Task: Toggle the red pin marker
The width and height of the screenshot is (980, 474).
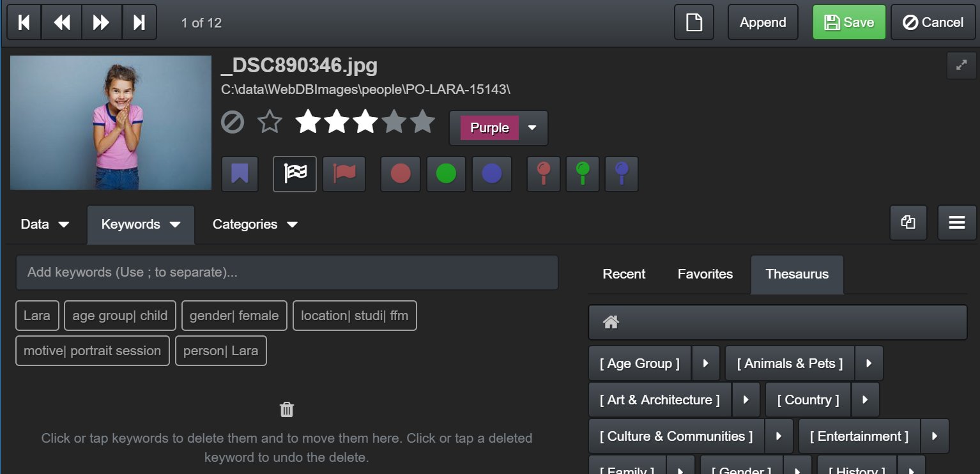Action: pyautogui.click(x=544, y=174)
